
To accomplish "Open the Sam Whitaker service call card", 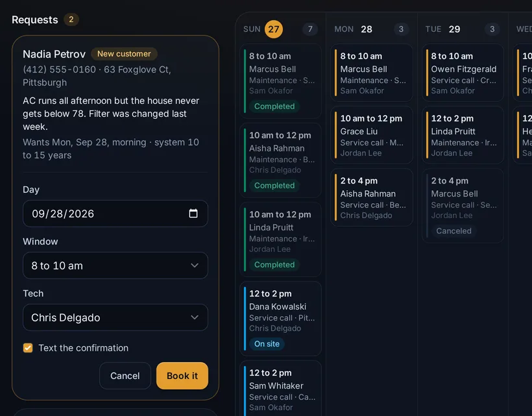I will tap(280, 389).
